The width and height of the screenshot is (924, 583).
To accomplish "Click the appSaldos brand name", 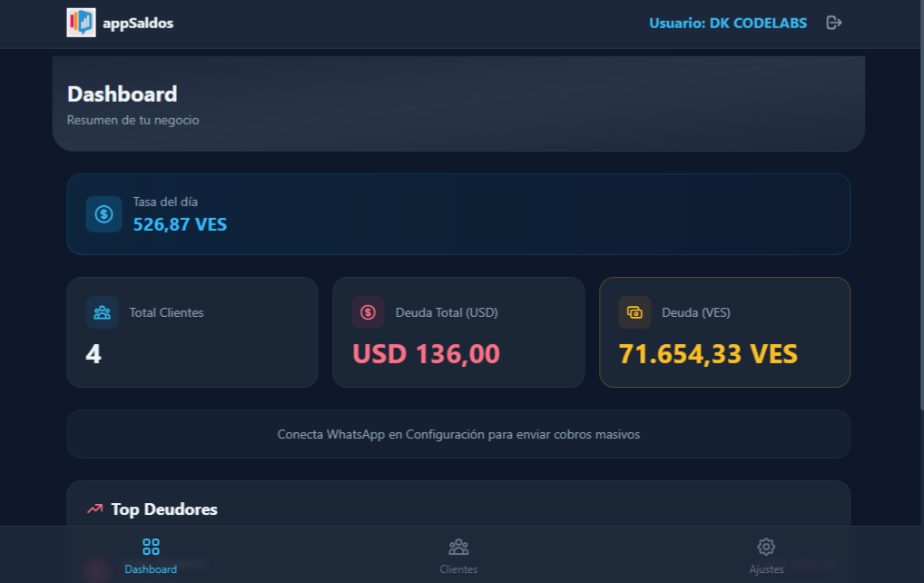I will coord(138,23).
